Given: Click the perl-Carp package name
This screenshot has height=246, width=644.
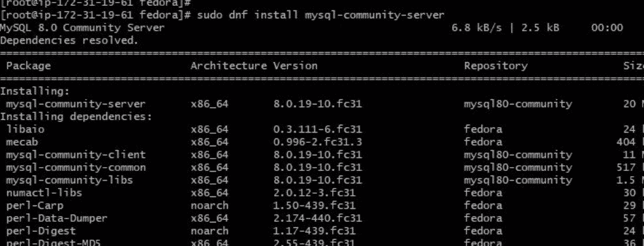Looking at the screenshot, I should pyautogui.click(x=35, y=206).
